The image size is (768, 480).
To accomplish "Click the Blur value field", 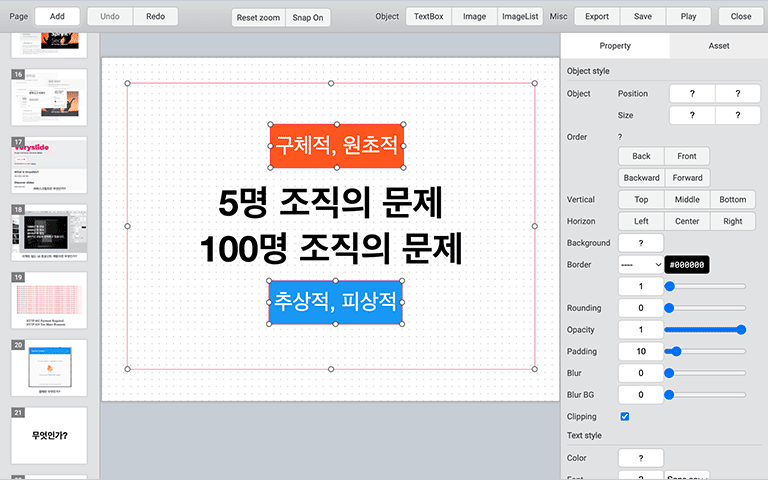I will pyautogui.click(x=641, y=373).
